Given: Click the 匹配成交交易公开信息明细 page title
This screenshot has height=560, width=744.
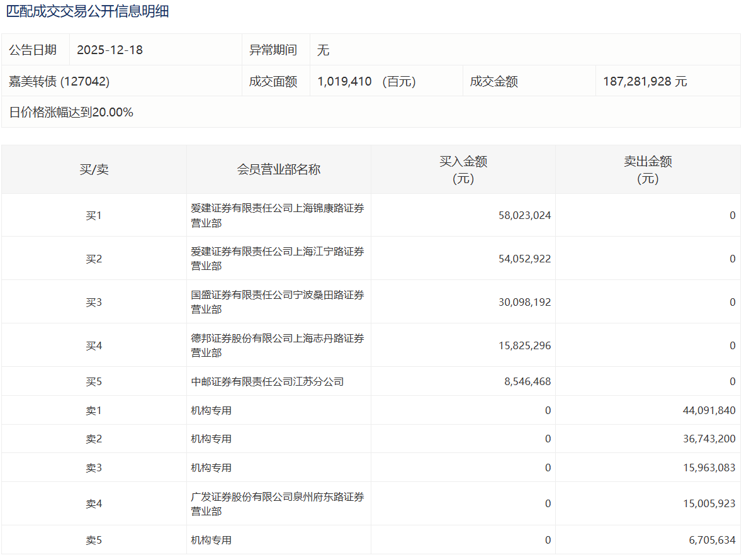Looking at the screenshot, I should tap(87, 11).
